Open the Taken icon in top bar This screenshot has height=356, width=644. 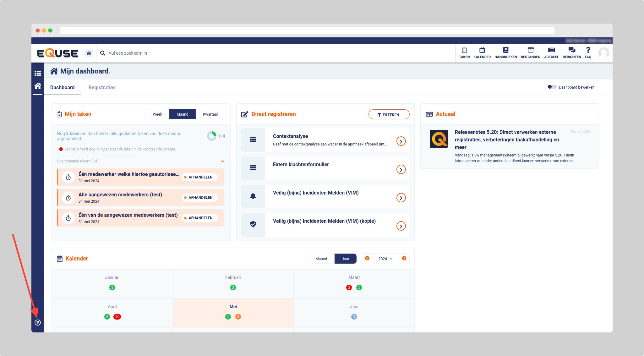[464, 52]
